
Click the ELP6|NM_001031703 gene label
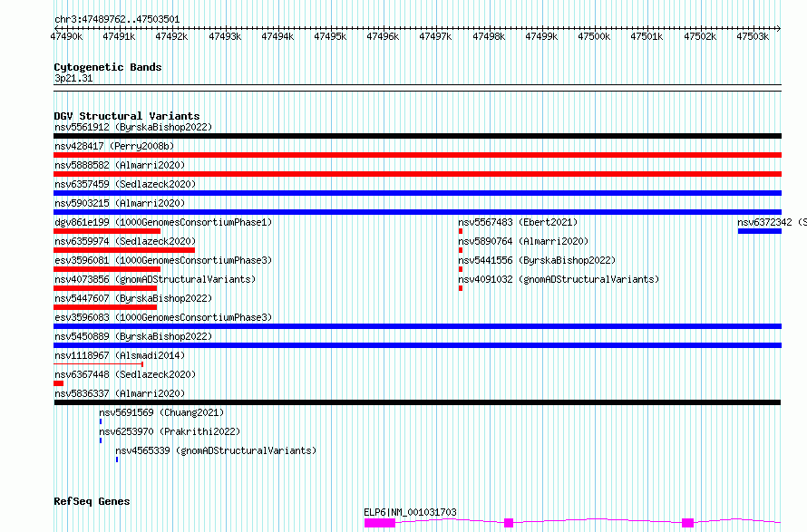point(410,512)
